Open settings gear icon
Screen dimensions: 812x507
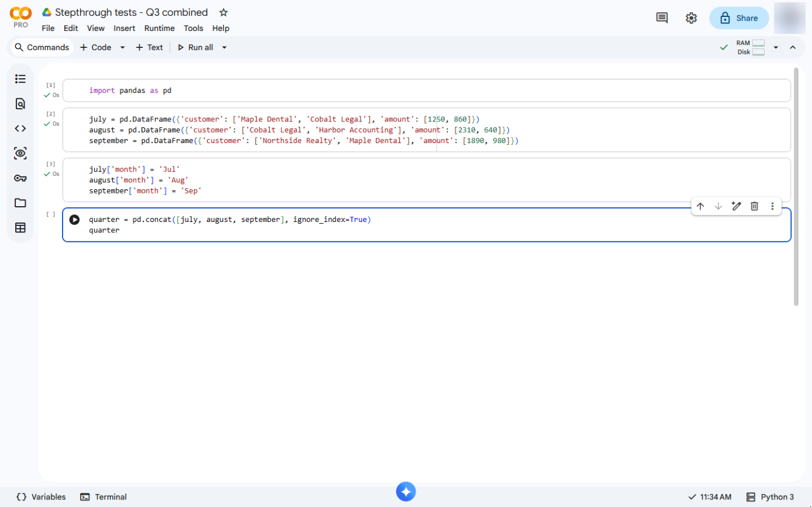click(x=691, y=18)
